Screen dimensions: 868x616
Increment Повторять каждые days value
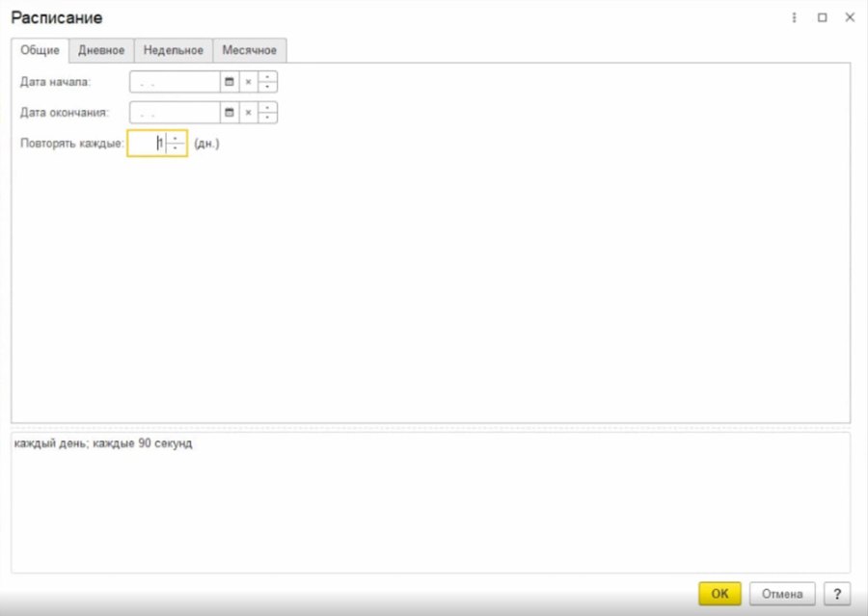click(x=176, y=139)
